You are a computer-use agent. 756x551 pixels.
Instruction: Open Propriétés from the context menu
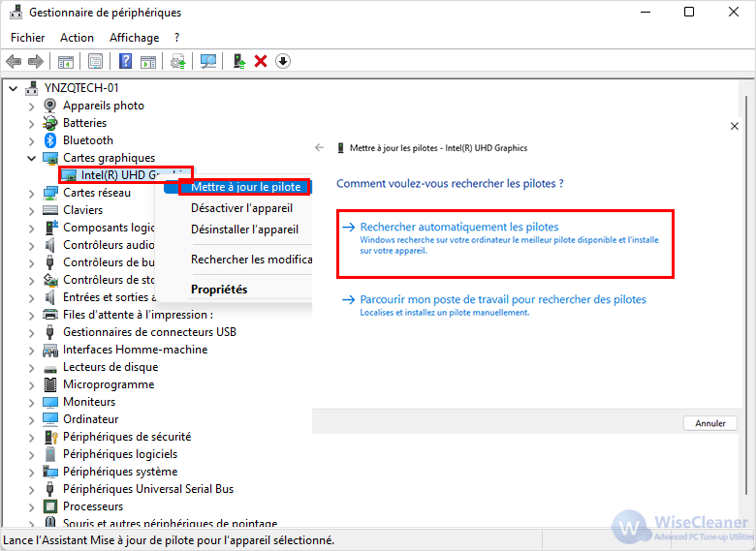coord(219,289)
